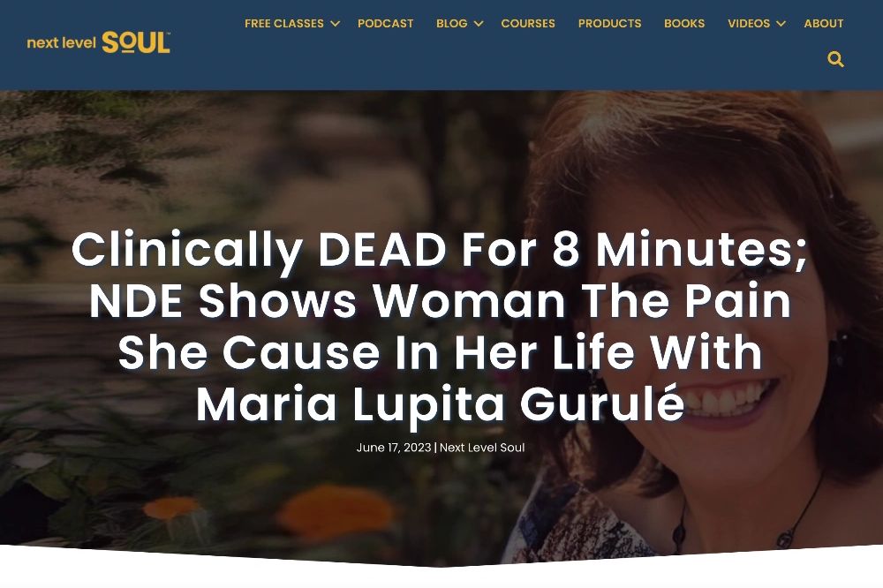Follow the Next Level Soul author link
The width and height of the screenshot is (883, 588).
click(482, 448)
